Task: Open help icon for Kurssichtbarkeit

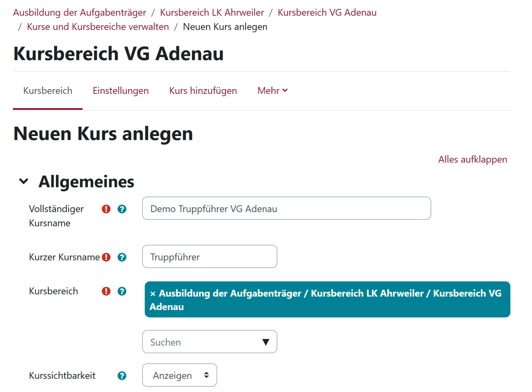Action: (122, 376)
